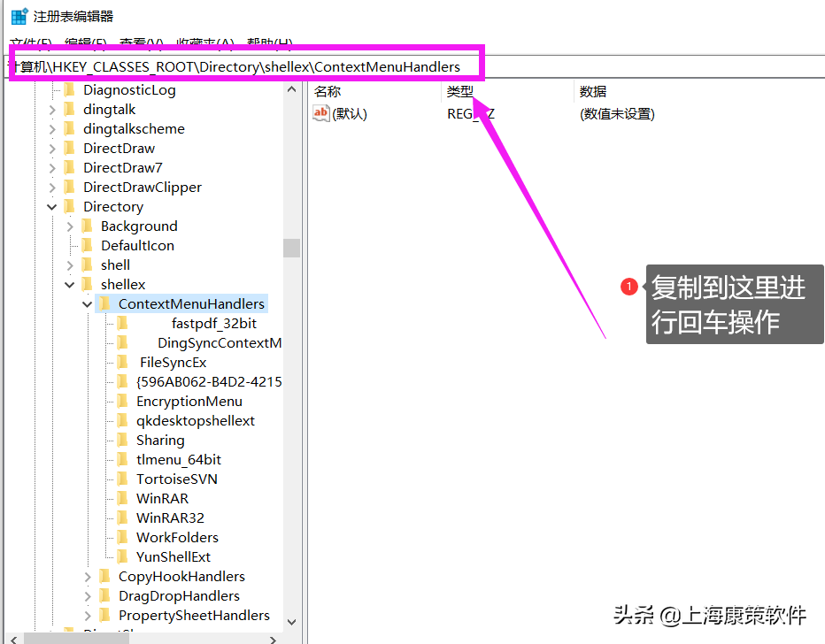Select the DingSyncContextM key
The image size is (825, 644).
tap(220, 342)
